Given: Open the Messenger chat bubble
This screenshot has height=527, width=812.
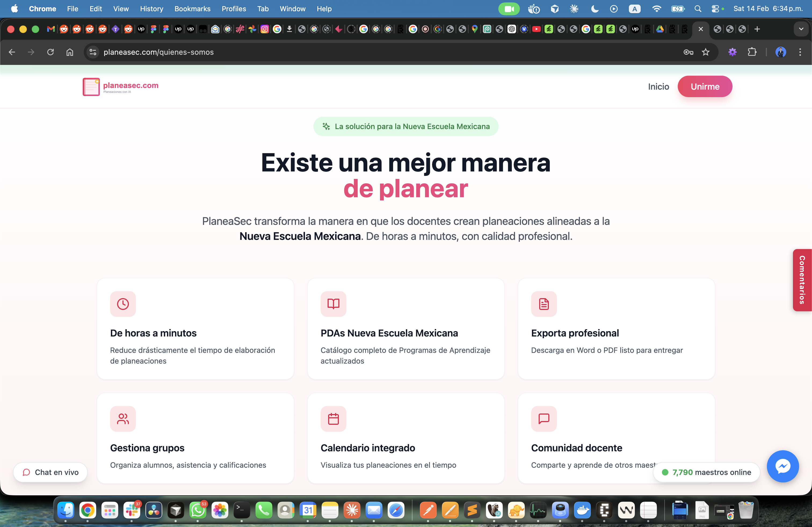Looking at the screenshot, I should click(x=783, y=466).
